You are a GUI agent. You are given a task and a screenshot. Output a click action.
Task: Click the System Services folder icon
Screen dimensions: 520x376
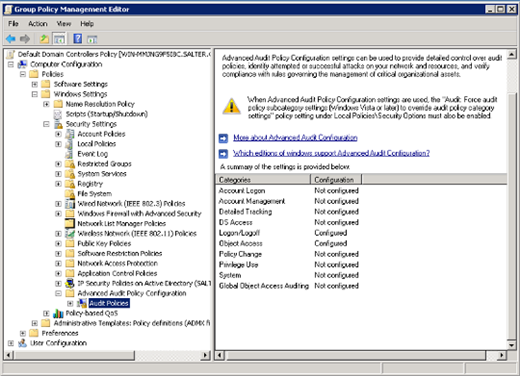click(x=70, y=174)
